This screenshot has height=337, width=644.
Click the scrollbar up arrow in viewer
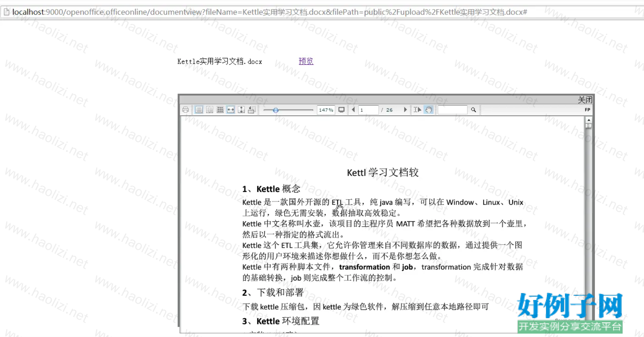(x=589, y=120)
